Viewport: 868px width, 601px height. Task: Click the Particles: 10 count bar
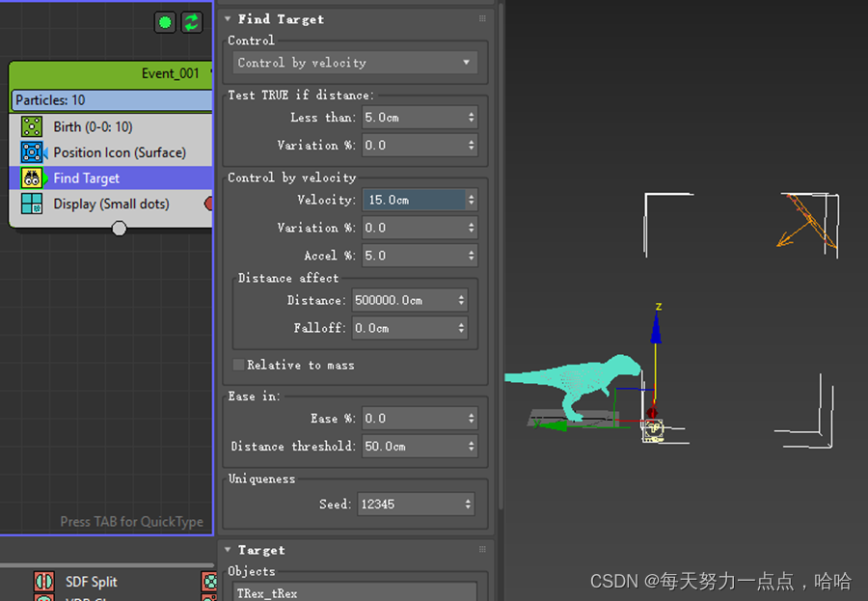pos(111,100)
